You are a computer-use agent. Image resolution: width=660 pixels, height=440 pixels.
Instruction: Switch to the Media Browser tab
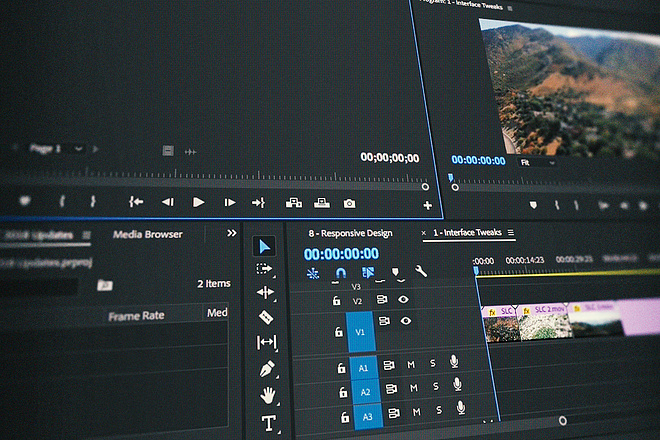(x=147, y=234)
